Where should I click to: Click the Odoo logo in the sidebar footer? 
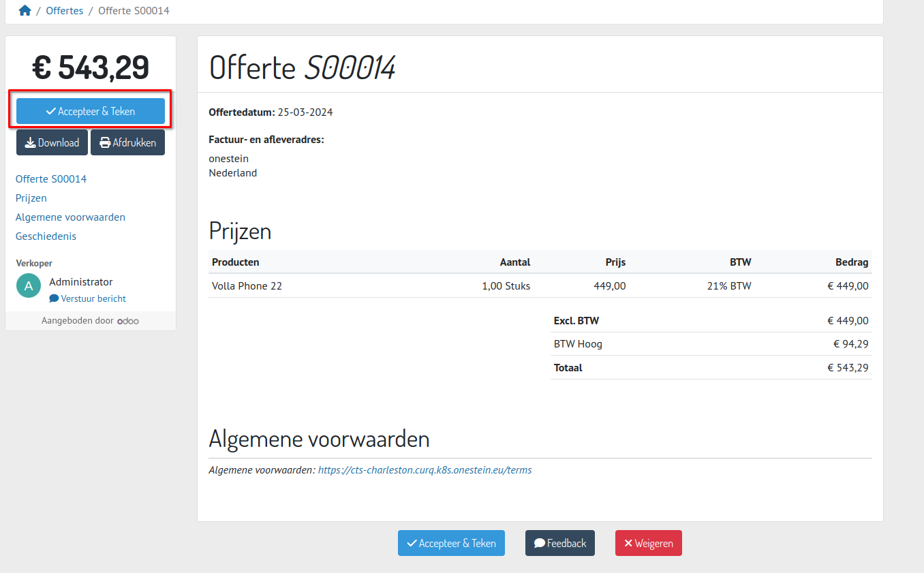click(127, 321)
